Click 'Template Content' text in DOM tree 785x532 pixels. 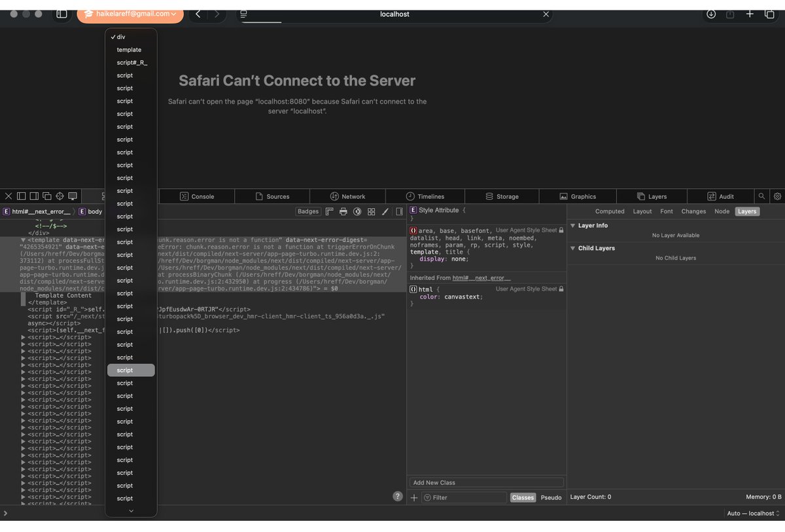click(x=63, y=295)
